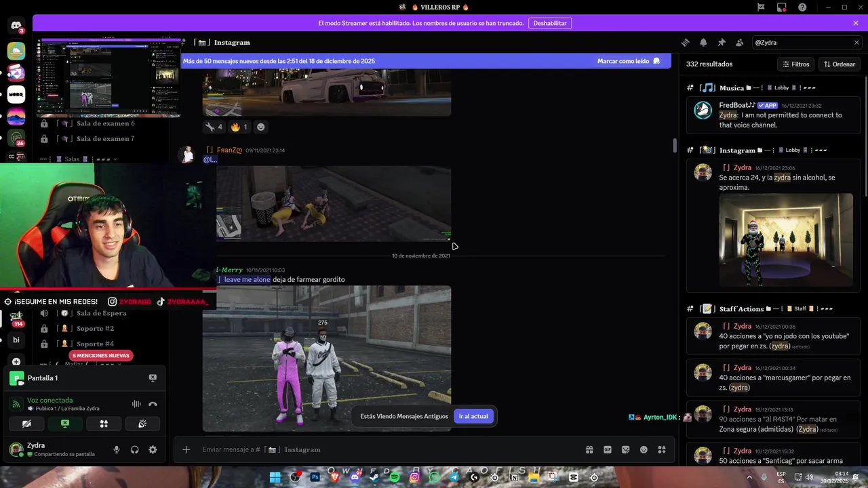Open the 'bi' server icon
This screenshot has width=868, height=488.
[x=16, y=340]
